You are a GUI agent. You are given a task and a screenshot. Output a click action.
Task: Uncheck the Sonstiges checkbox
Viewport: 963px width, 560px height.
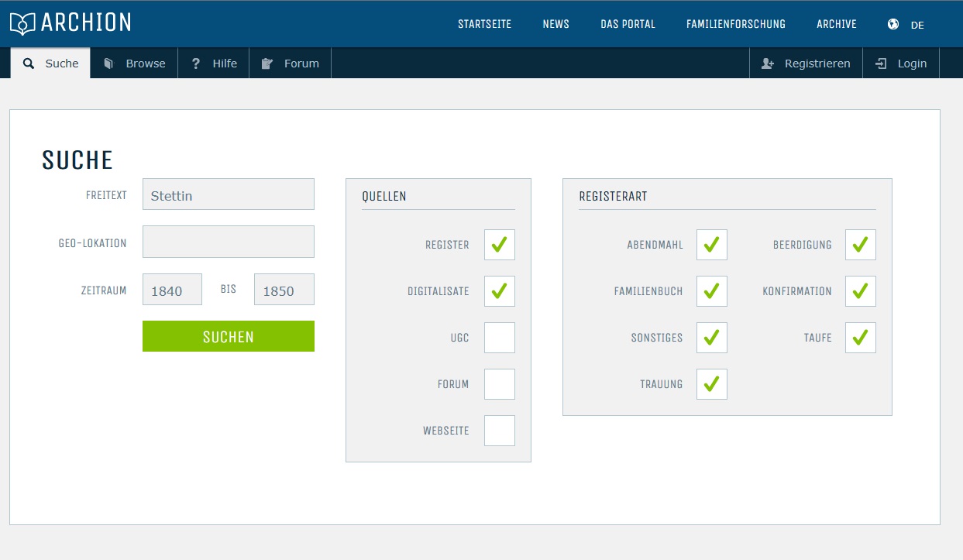(x=712, y=338)
